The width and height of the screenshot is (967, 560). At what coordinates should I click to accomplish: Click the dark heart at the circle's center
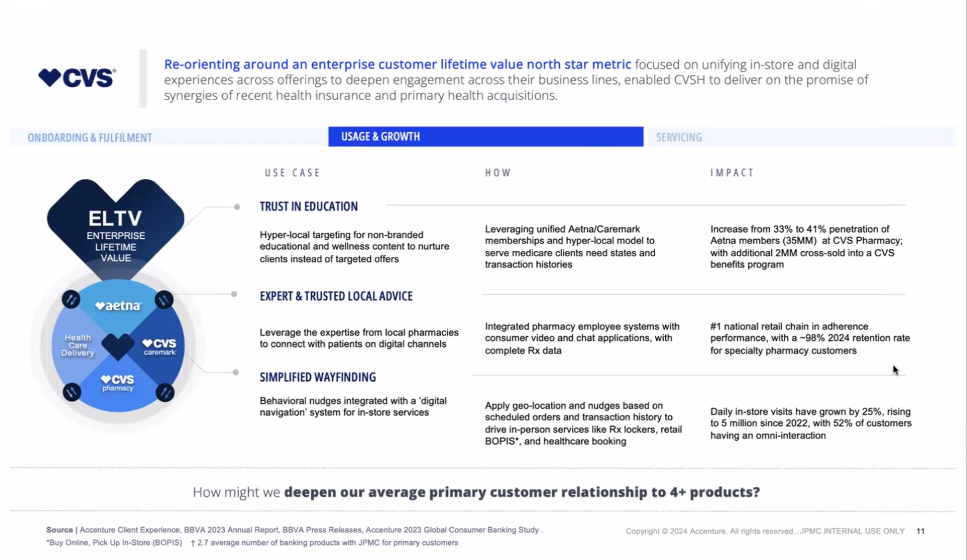click(118, 346)
